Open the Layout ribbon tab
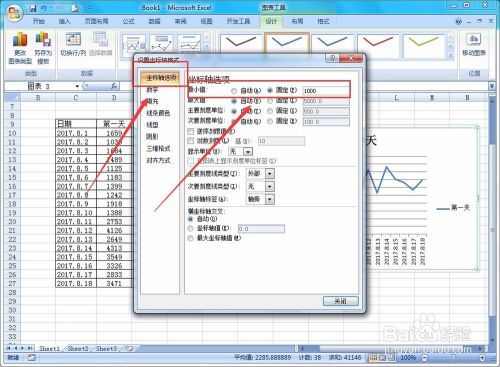This screenshot has width=500, height=367. click(297, 21)
